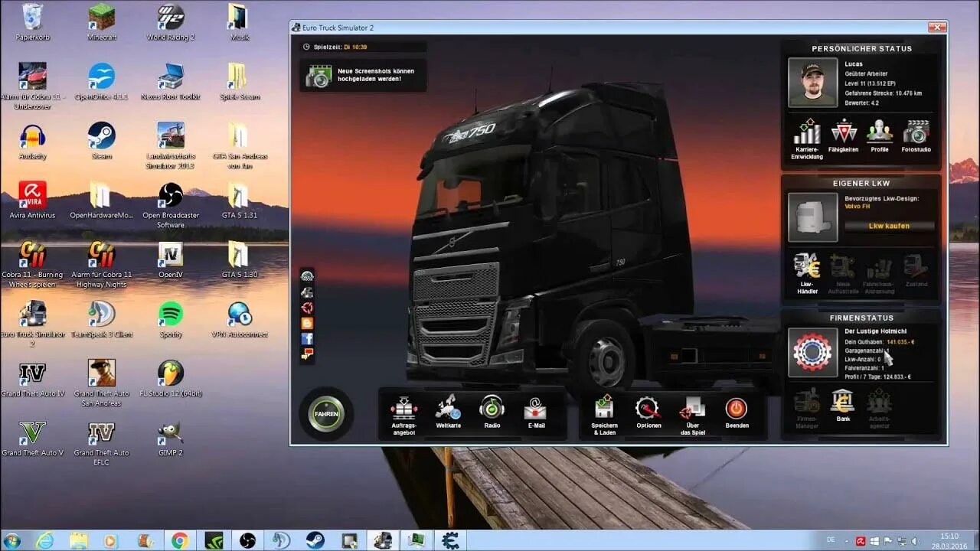980x551 pixels.
Task: Open Speichern & Laden menu
Action: point(604,416)
